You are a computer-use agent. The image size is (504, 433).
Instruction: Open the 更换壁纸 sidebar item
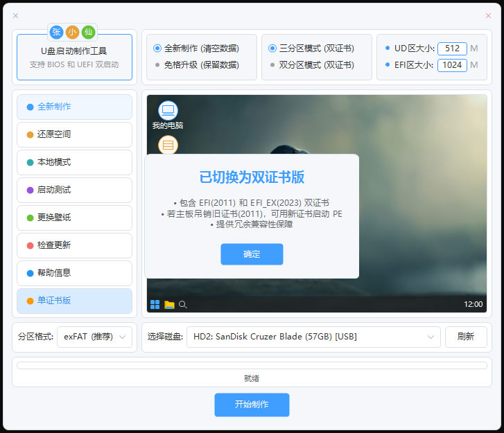pyautogui.click(x=75, y=218)
